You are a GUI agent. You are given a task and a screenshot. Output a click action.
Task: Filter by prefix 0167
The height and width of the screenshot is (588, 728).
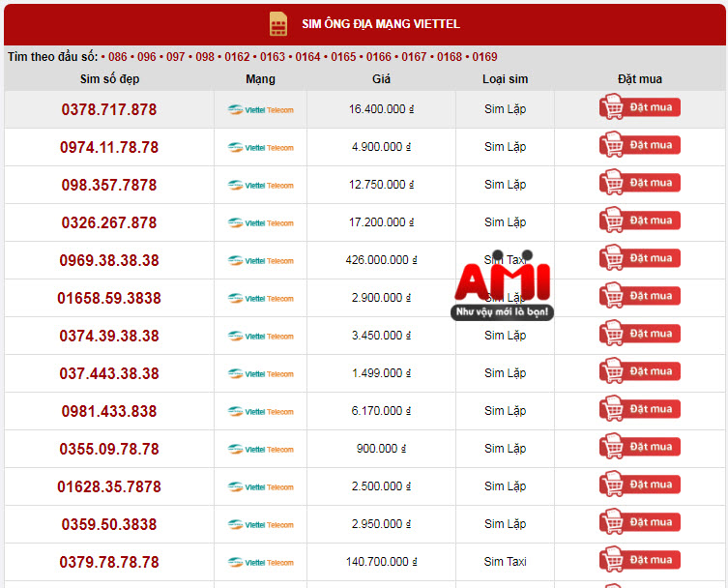[414, 57]
